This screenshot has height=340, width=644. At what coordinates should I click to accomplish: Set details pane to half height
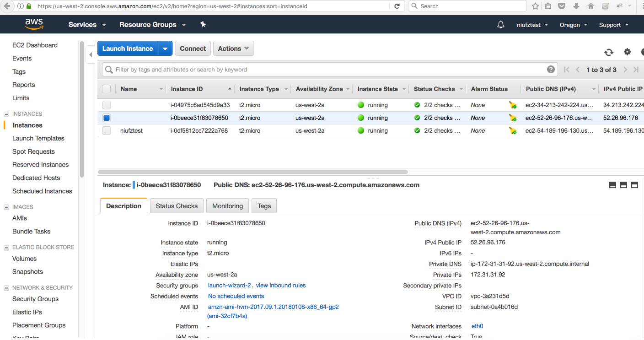623,185
